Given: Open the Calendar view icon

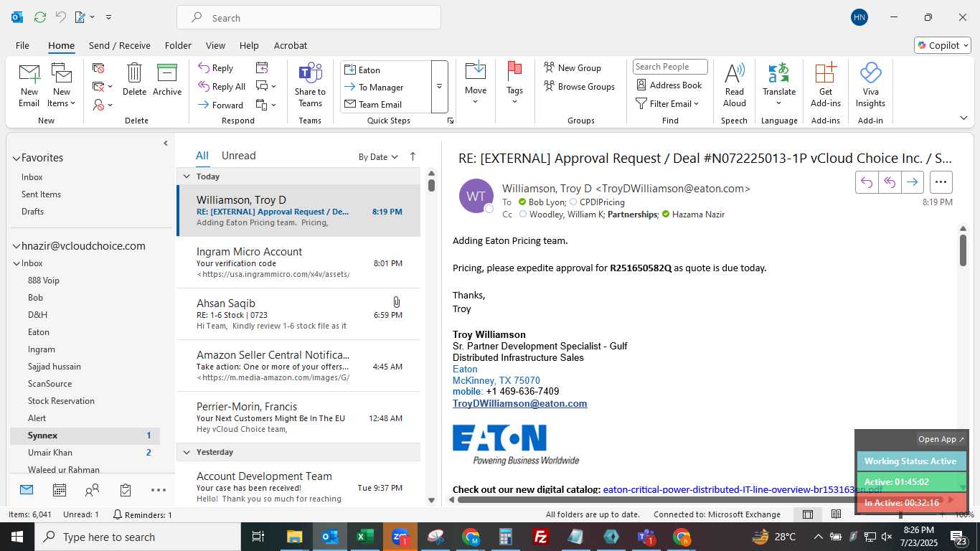Looking at the screenshot, I should 60,490.
